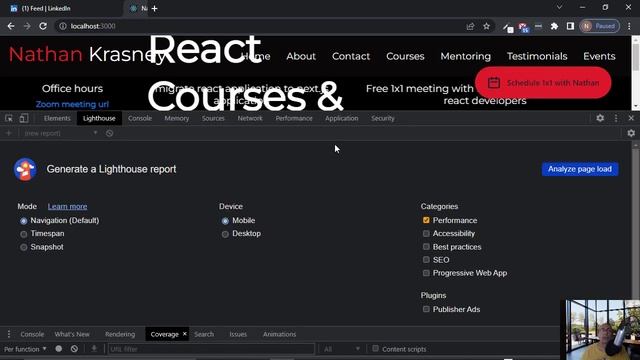Screen dimensions: 640x360
Task: Open (new report) dropdown
Action: (x=60, y=133)
